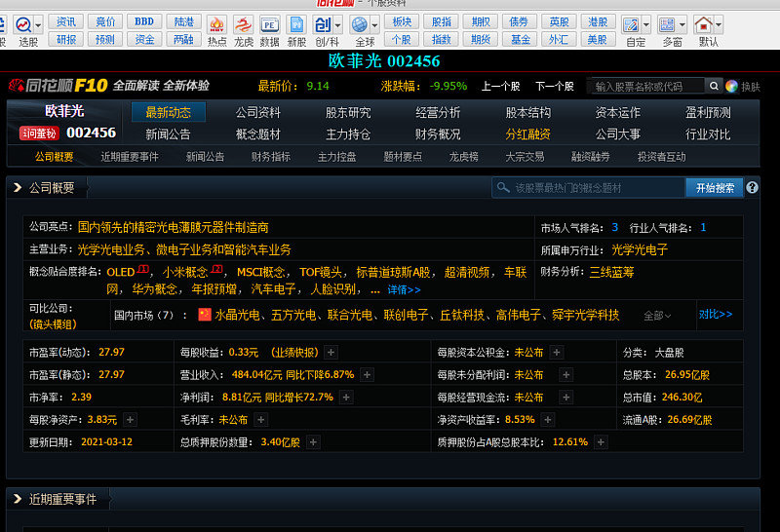Expand plus icon next to 每股净资产
The width and height of the screenshot is (780, 532).
(x=130, y=420)
